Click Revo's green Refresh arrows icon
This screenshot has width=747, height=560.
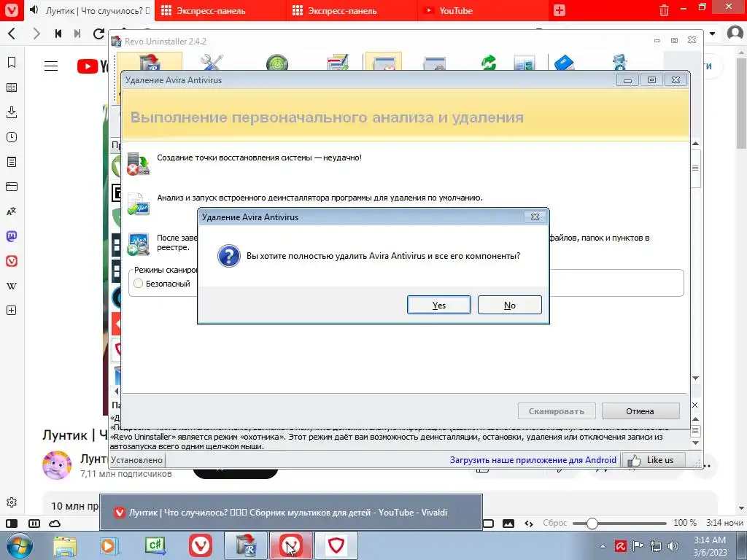488,63
